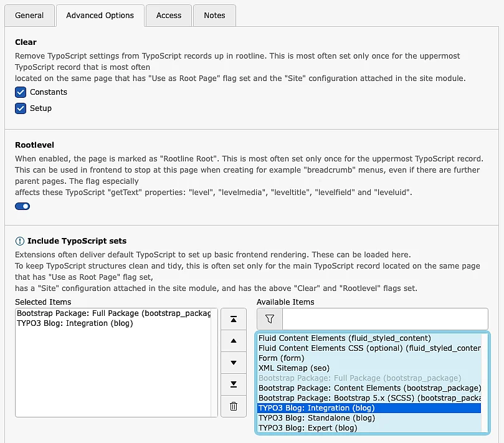Image resolution: width=504 pixels, height=443 pixels.
Task: Move selected item down one position
Action: 234,363
